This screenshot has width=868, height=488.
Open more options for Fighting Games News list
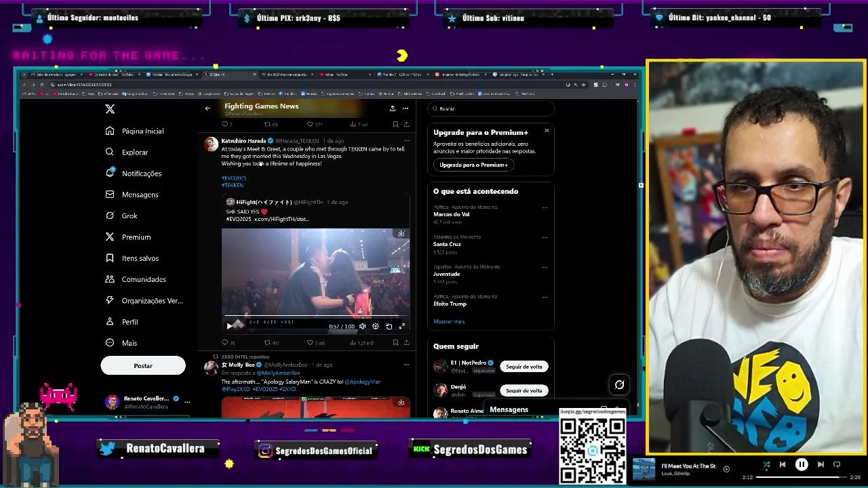tap(406, 108)
